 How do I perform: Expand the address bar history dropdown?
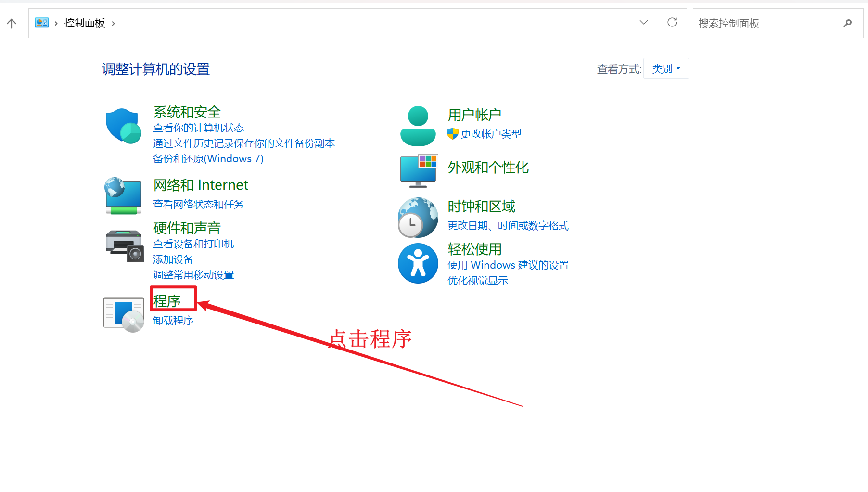tap(644, 22)
